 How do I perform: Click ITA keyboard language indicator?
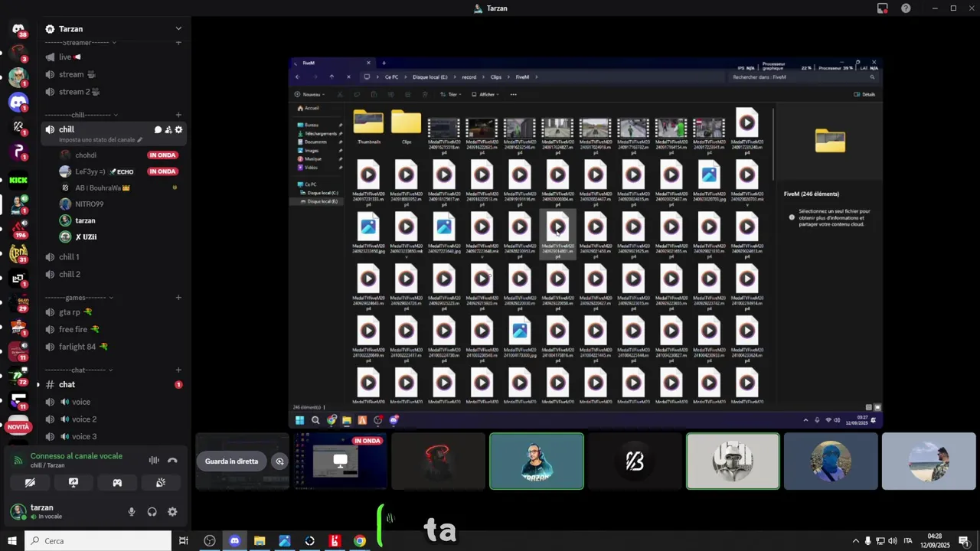tap(908, 541)
